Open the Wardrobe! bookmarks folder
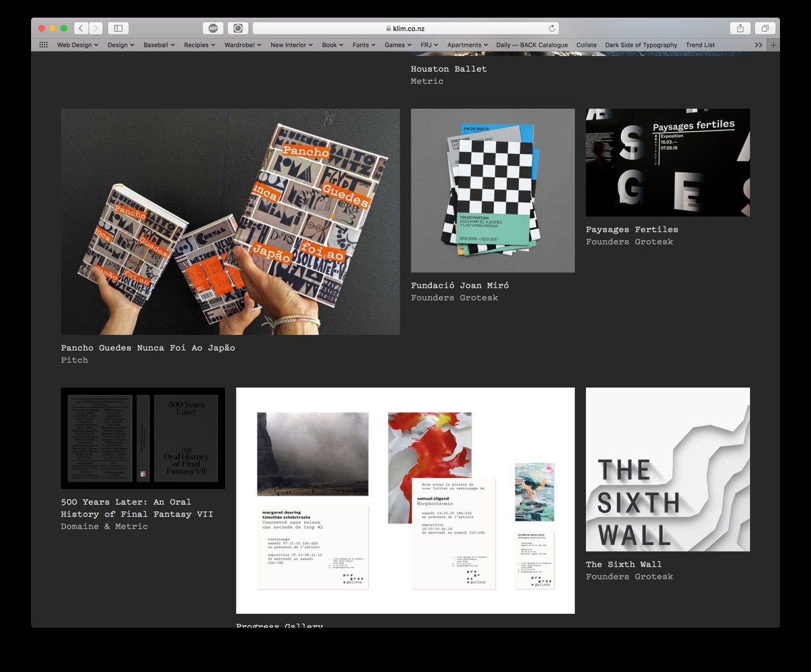 tap(243, 45)
